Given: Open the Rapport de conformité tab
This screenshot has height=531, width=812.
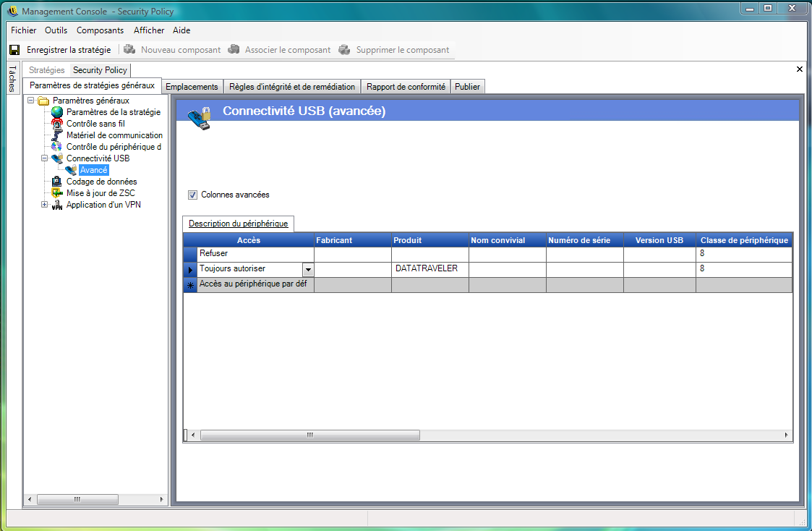Looking at the screenshot, I should [406, 87].
